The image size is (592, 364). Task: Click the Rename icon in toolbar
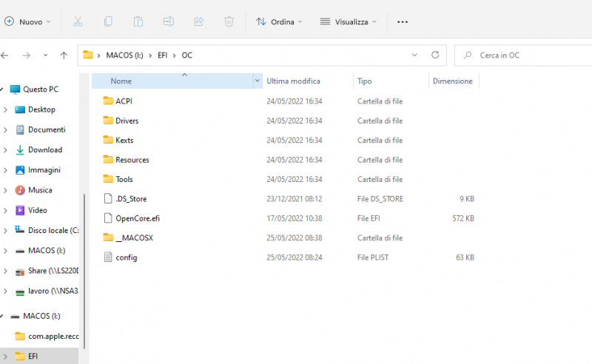[x=169, y=21]
